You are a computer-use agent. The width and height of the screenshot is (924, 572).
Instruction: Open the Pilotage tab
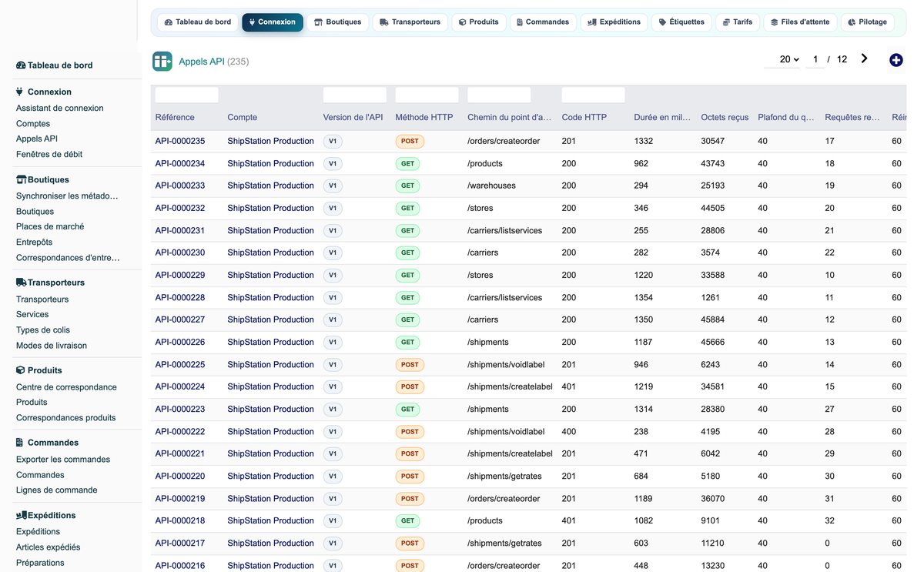click(x=867, y=22)
